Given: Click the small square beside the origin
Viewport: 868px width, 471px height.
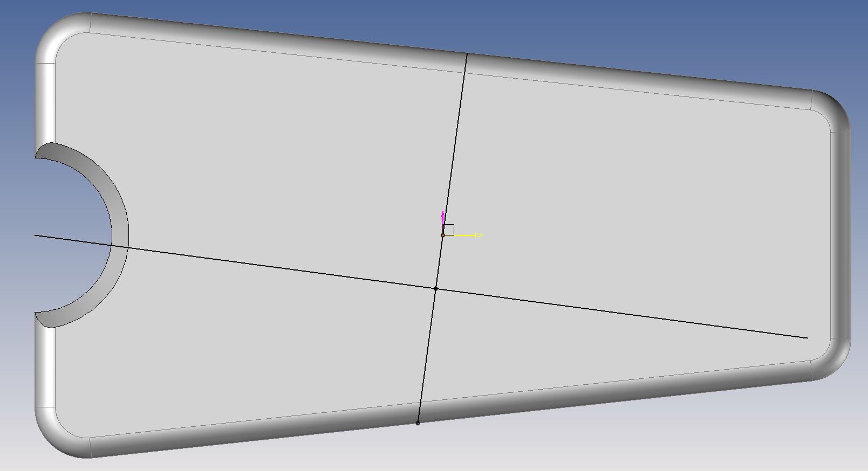Looking at the screenshot, I should pos(449,230).
